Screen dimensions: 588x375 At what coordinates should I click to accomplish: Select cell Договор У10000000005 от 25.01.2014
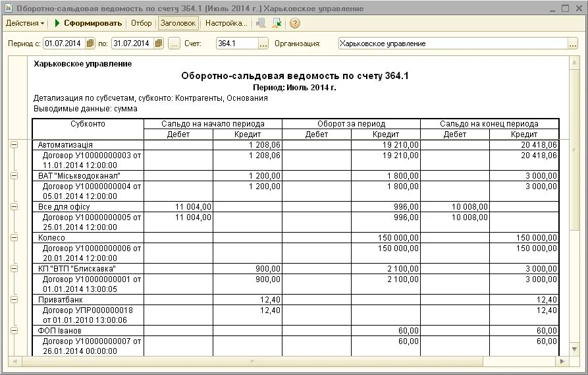tap(88, 222)
